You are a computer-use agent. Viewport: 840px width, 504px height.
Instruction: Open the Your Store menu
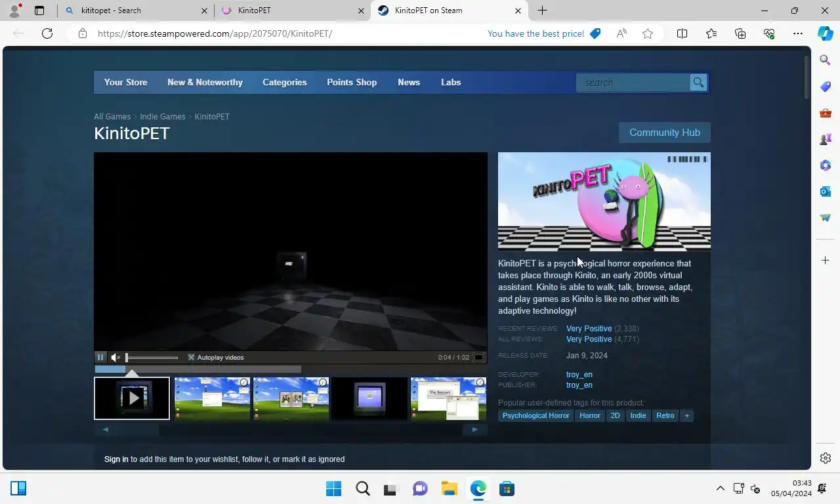coord(125,82)
